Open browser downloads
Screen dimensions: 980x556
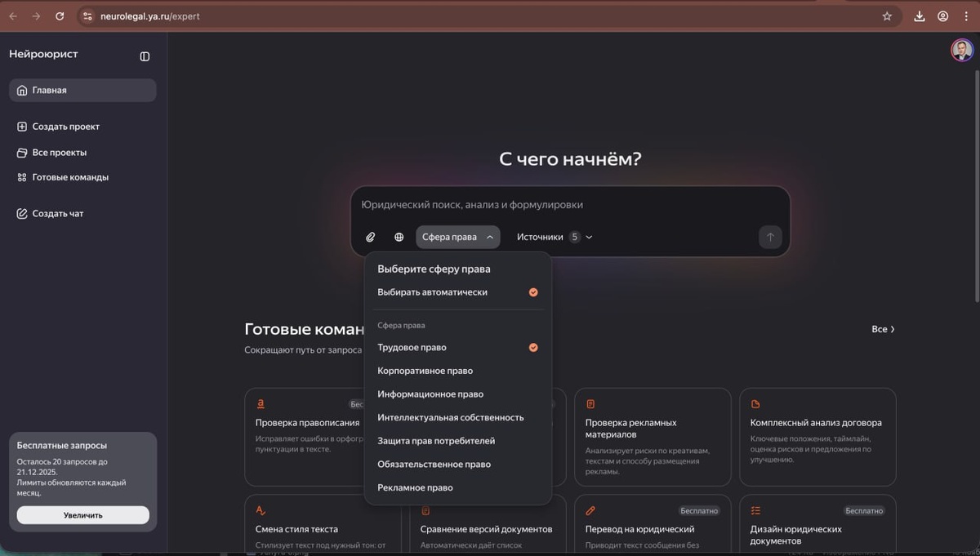920,16
